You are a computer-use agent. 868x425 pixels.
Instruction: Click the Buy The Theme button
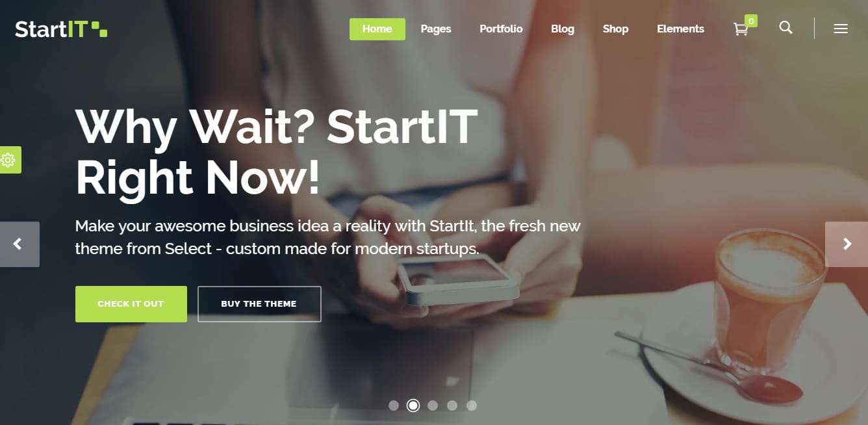point(259,304)
